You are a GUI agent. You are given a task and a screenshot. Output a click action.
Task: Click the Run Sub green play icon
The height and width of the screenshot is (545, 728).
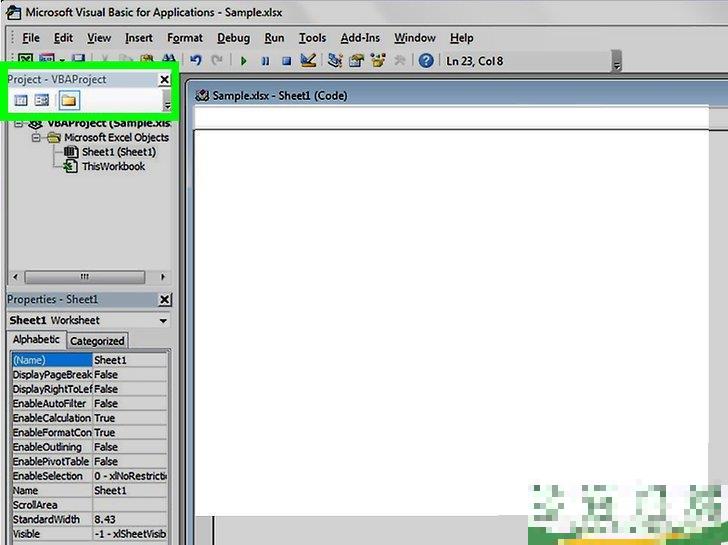pyautogui.click(x=243, y=61)
